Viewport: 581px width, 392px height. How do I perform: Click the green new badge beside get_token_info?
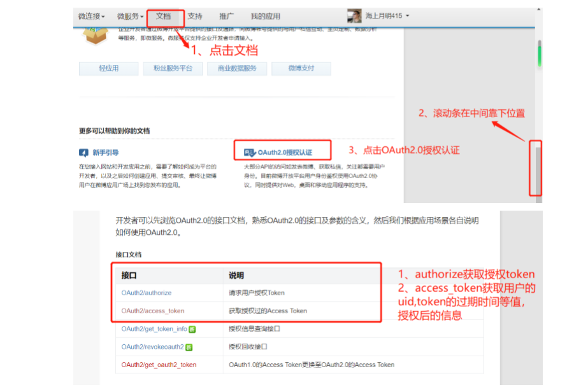[x=192, y=329]
